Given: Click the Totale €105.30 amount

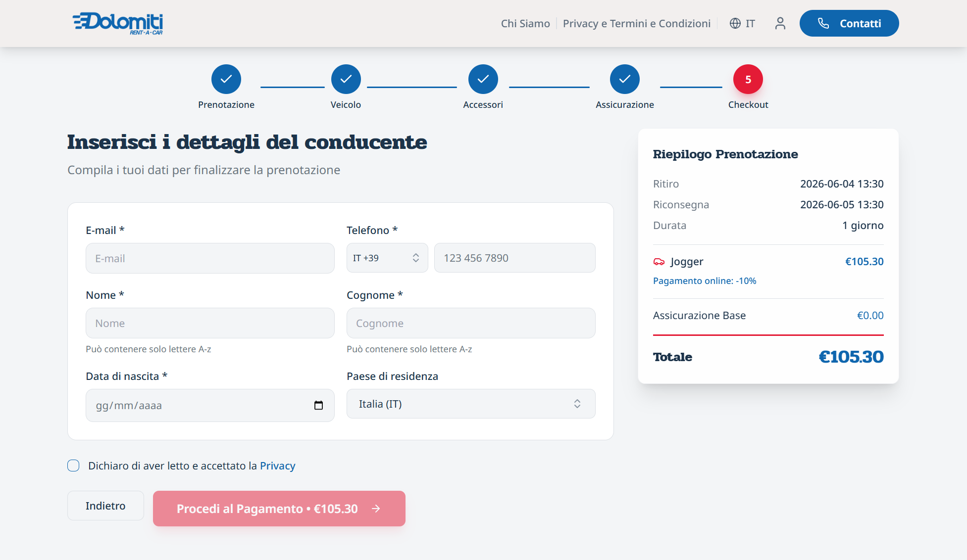Looking at the screenshot, I should click(851, 357).
